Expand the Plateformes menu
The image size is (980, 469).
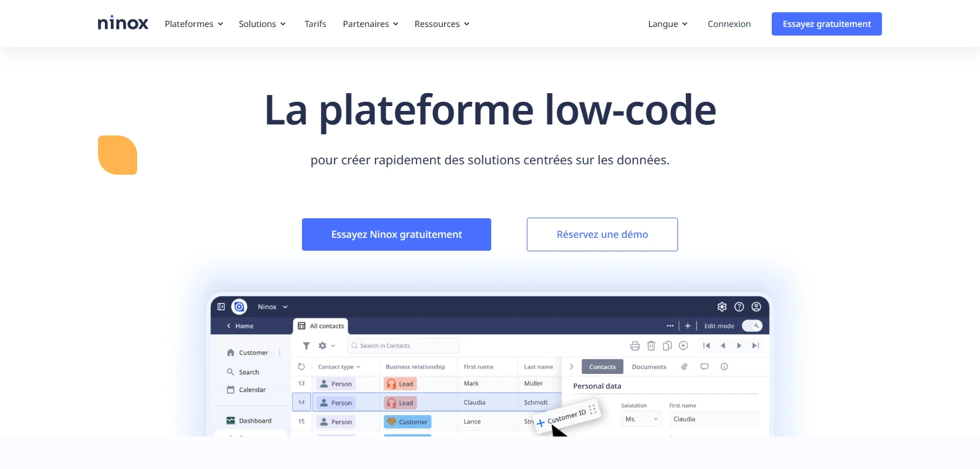(x=194, y=24)
